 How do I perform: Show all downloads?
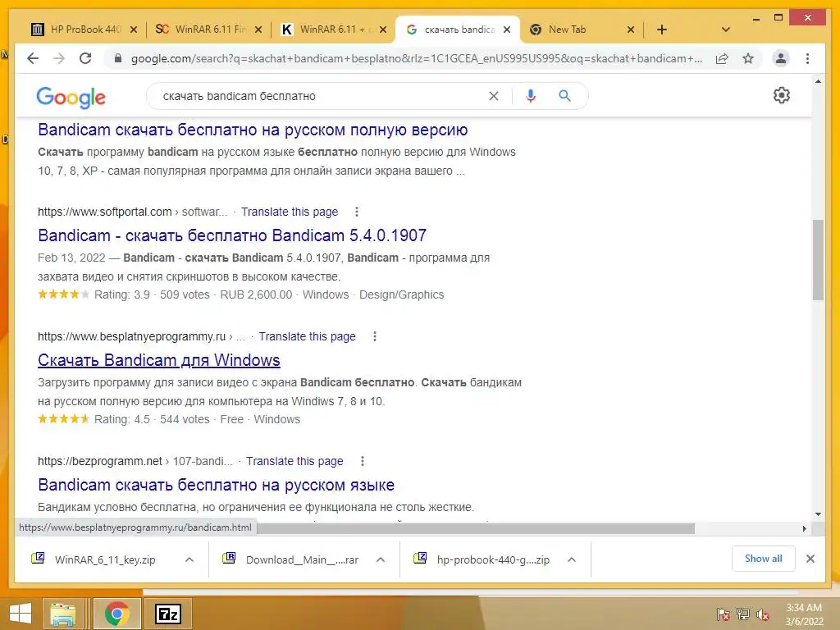coord(764,559)
